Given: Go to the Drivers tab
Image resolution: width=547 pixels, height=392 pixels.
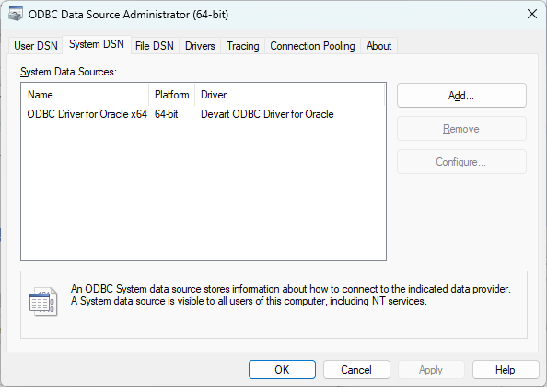Looking at the screenshot, I should coord(200,46).
